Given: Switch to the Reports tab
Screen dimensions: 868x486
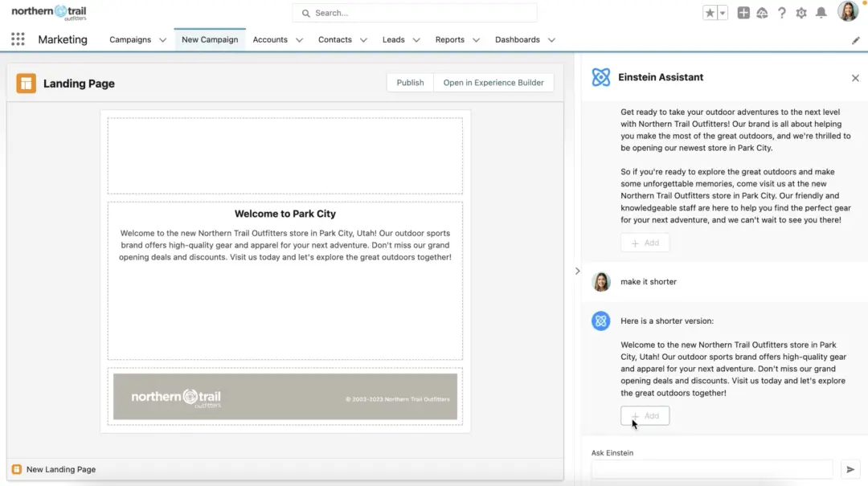Looking at the screenshot, I should tap(449, 40).
